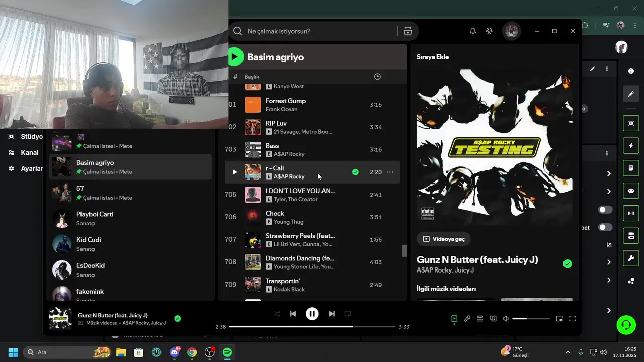The height and width of the screenshot is (362, 644).
Task: Open the '57' playlist in the library
Action: 130,193
